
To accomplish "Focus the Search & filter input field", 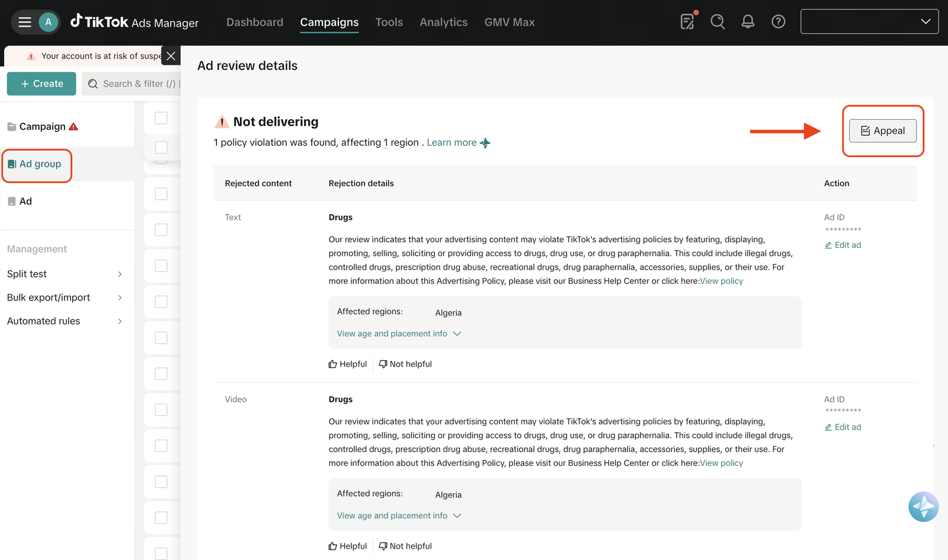I will 132,84.
